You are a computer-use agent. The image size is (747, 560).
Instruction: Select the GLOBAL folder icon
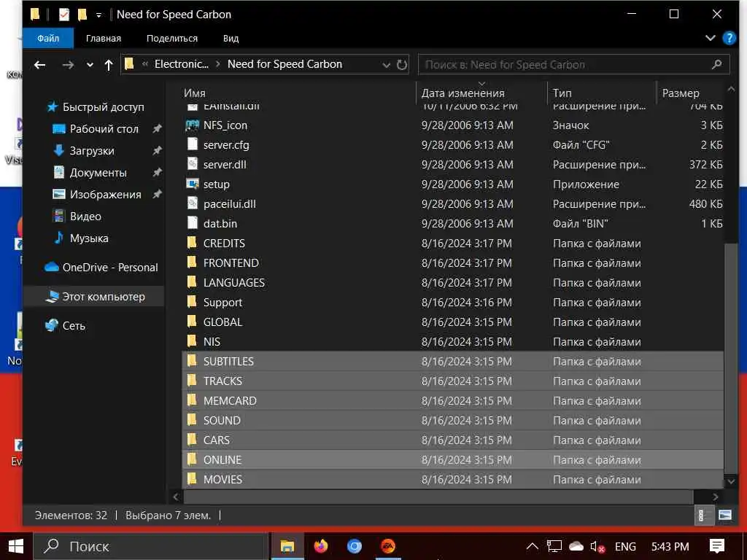coord(192,322)
